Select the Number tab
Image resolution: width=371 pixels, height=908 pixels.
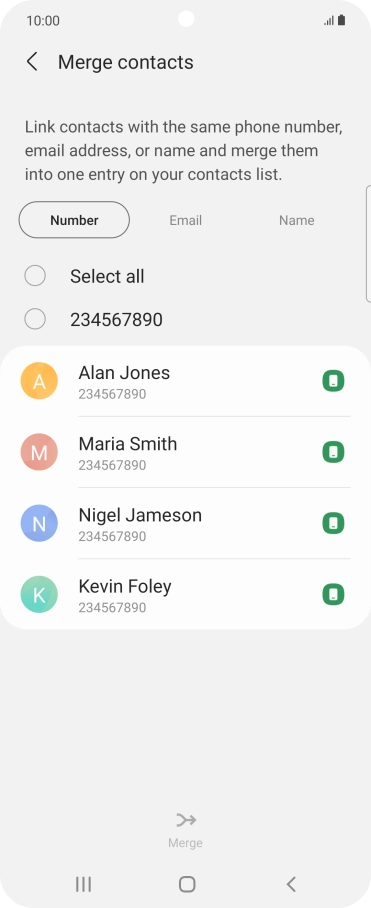pyautogui.click(x=74, y=220)
